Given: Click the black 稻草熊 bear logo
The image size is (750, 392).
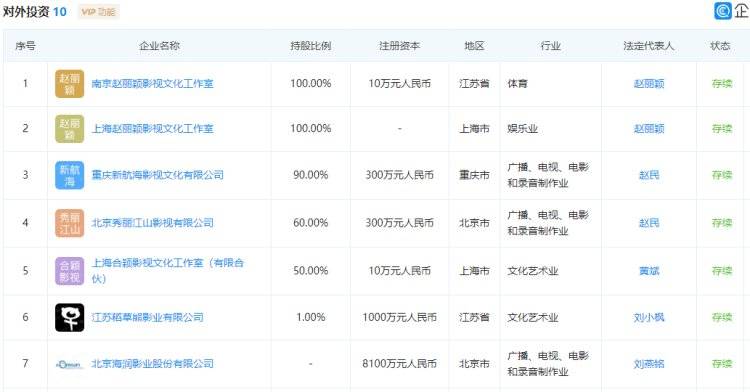Looking at the screenshot, I should pyautogui.click(x=69, y=317).
